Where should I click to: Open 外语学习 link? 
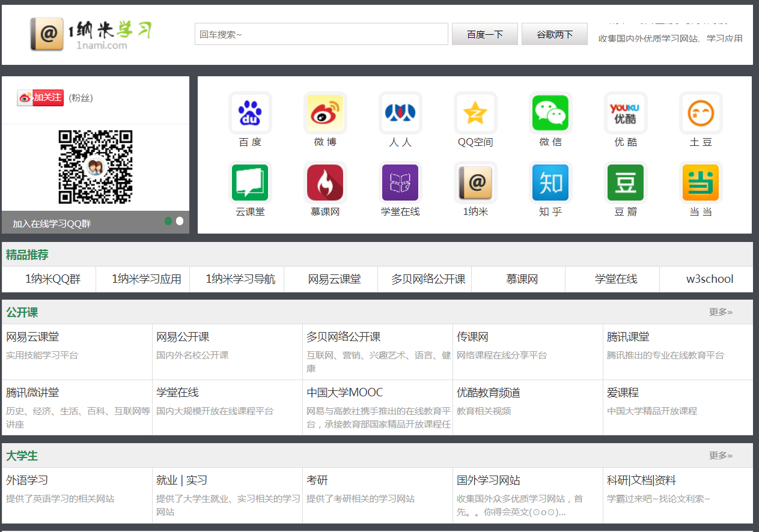point(27,480)
